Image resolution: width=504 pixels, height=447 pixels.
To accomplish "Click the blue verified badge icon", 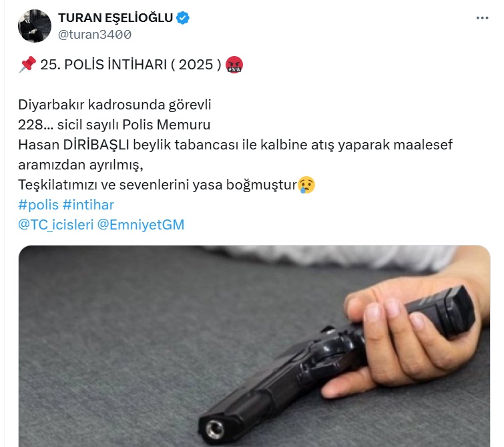I will pos(183,17).
